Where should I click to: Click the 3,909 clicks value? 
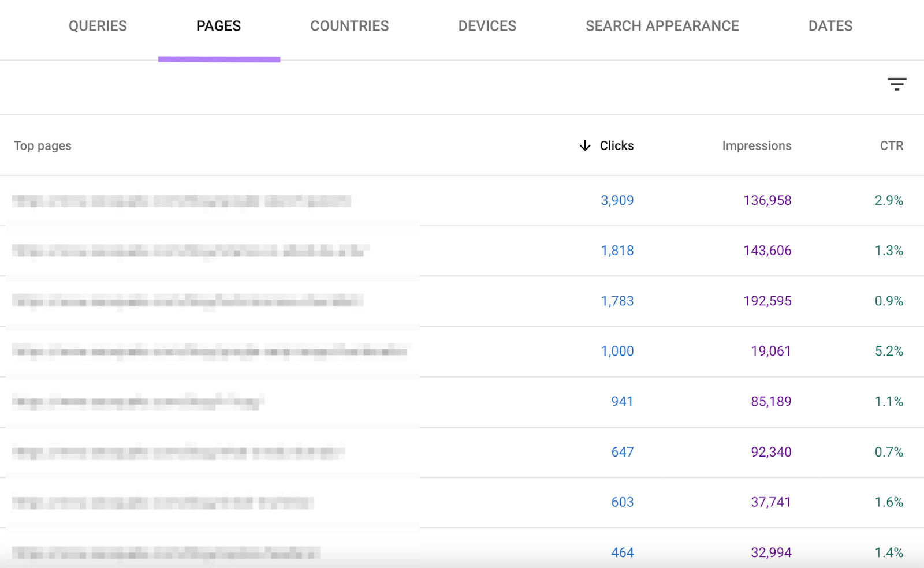pos(616,200)
